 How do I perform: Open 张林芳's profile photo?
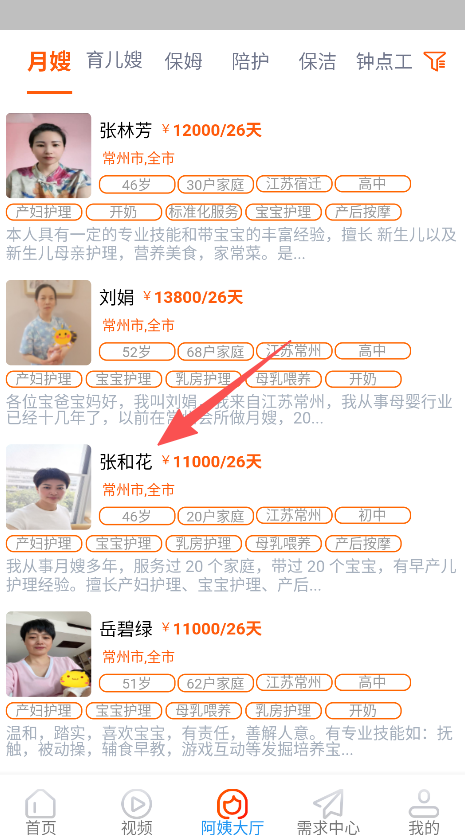point(49,155)
